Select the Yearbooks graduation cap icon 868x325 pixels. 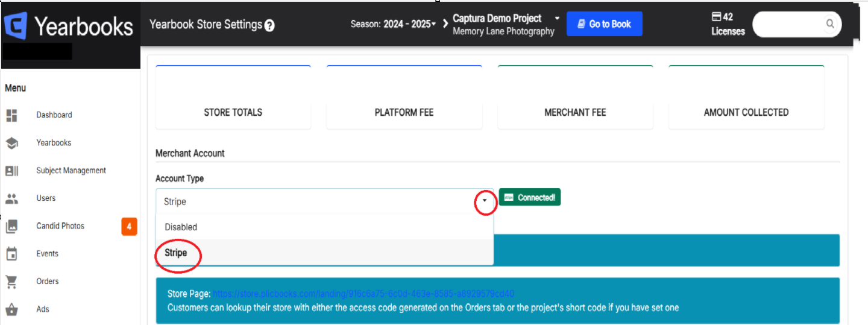point(11,143)
